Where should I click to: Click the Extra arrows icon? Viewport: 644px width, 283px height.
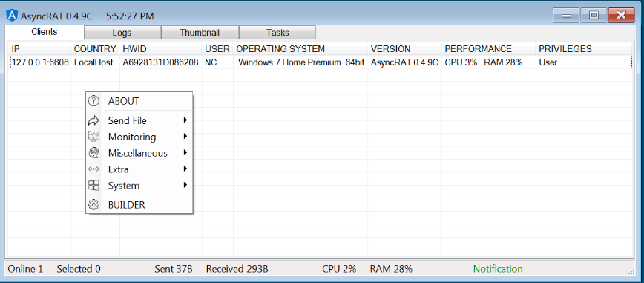94,169
